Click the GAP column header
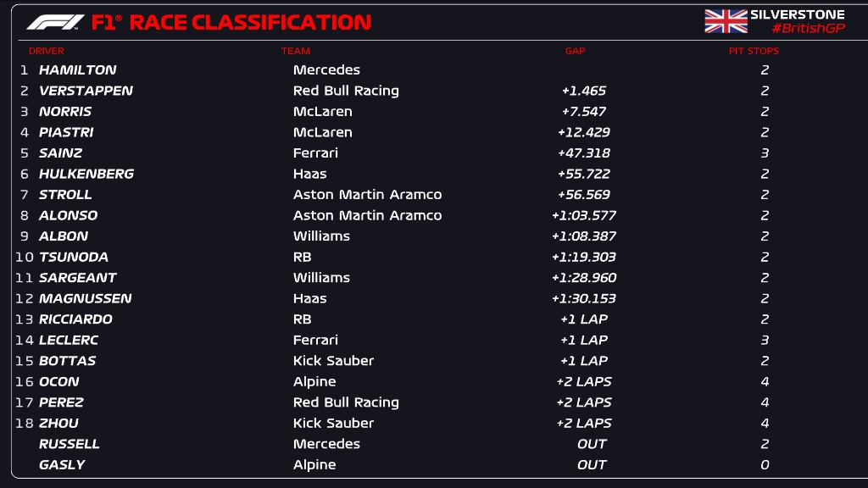 click(x=576, y=51)
